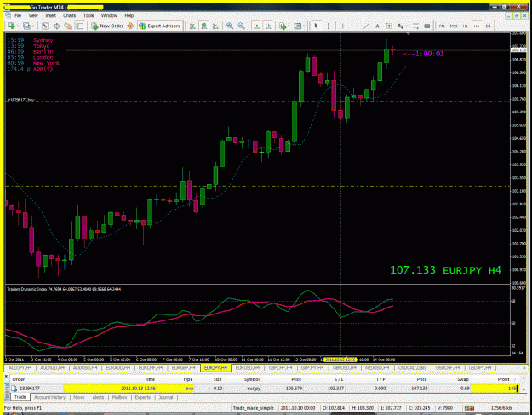Switch to the AUDJPY,H4 chart tab

pyautogui.click(x=20, y=368)
